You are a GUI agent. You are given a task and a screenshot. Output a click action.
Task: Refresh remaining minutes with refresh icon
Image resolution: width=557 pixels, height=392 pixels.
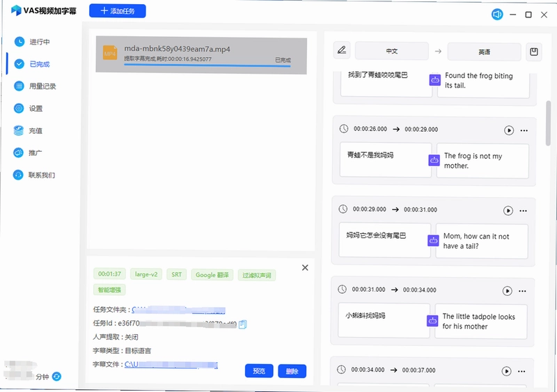tap(56, 377)
